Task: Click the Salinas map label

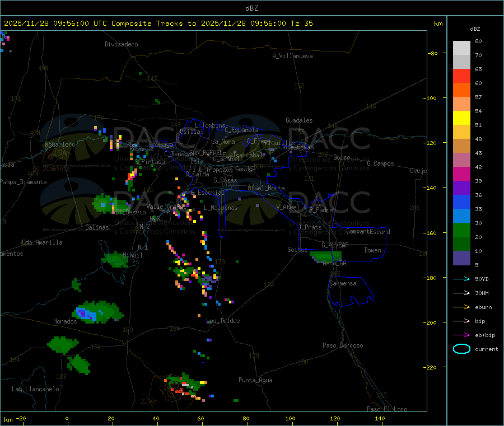Action: click(97, 227)
